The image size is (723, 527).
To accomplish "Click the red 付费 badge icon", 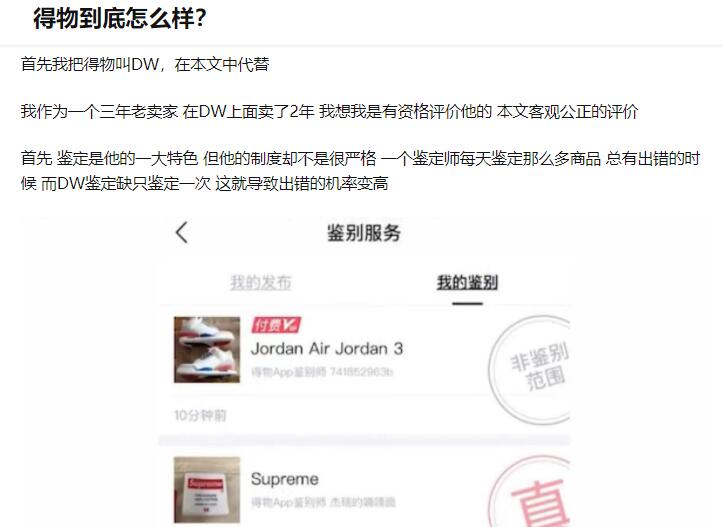I will [x=276, y=325].
